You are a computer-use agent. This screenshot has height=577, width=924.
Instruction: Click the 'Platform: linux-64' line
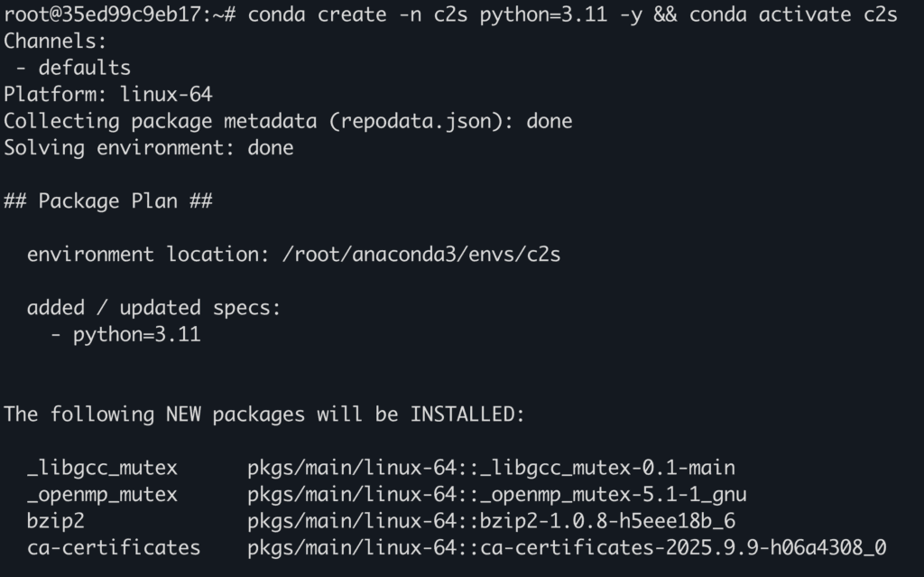point(107,94)
